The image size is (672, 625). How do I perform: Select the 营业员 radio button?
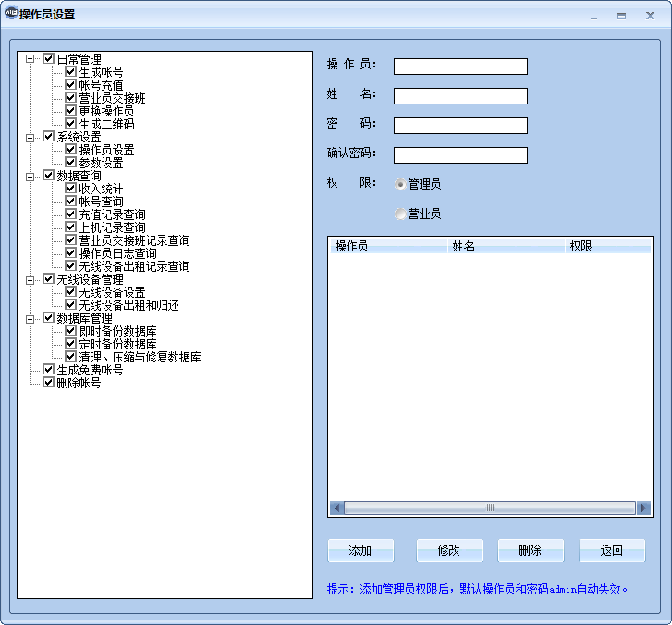click(400, 214)
